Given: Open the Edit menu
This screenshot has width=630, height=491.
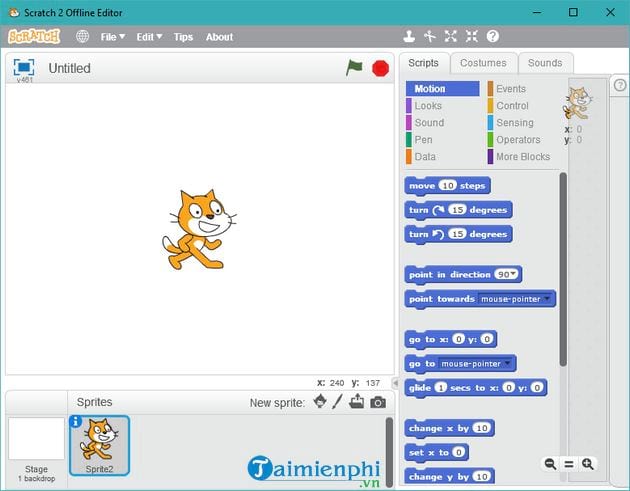Looking at the screenshot, I should pyautogui.click(x=149, y=37).
